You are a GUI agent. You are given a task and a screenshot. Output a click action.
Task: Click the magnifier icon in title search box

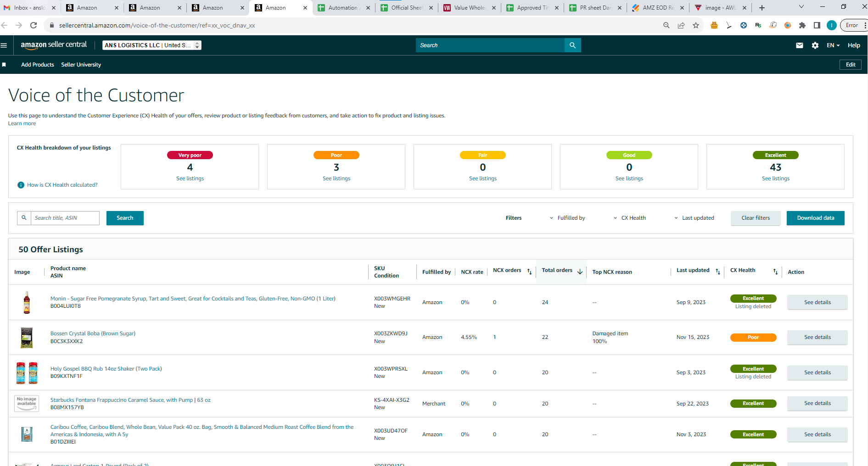click(x=24, y=218)
